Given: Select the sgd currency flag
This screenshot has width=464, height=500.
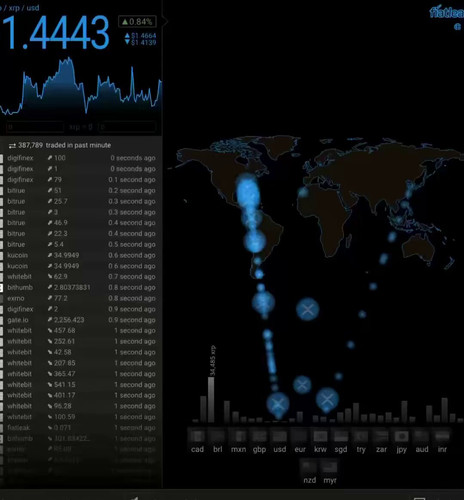Looking at the screenshot, I should point(341,436).
